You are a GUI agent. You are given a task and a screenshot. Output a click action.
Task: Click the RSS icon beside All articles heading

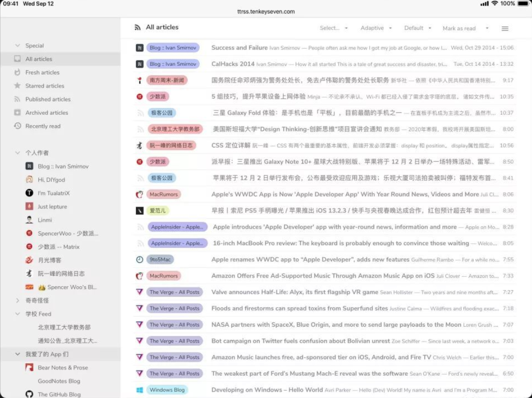137,28
